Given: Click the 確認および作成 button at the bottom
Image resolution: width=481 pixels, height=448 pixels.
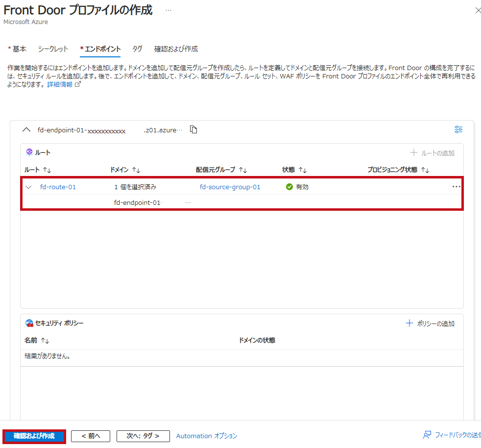Looking at the screenshot, I should [34, 436].
